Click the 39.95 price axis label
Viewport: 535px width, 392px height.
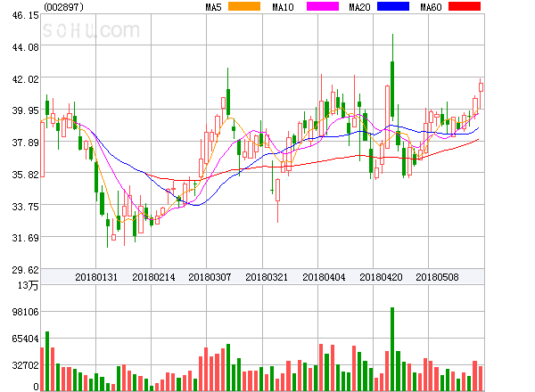(x=25, y=110)
